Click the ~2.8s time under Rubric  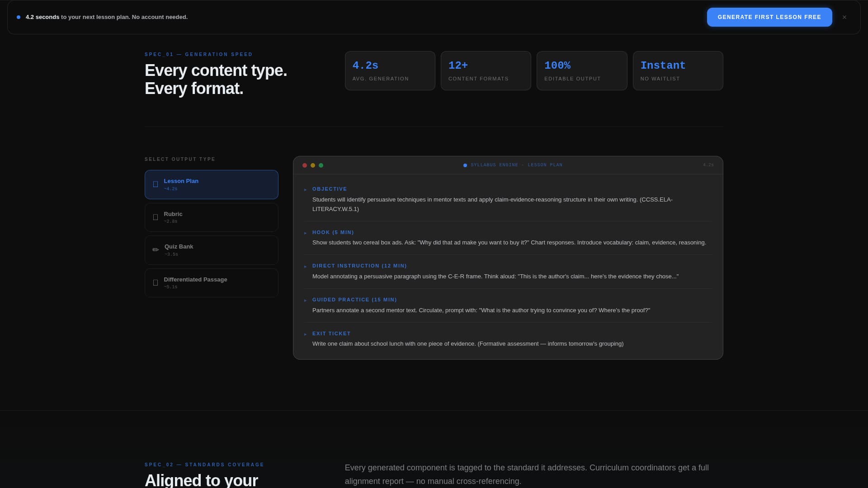click(170, 222)
